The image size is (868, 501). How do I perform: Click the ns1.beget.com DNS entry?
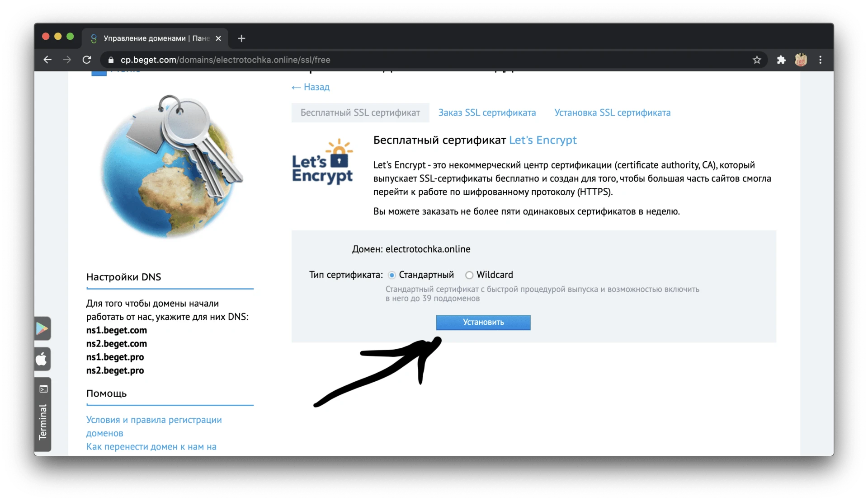[x=117, y=330]
